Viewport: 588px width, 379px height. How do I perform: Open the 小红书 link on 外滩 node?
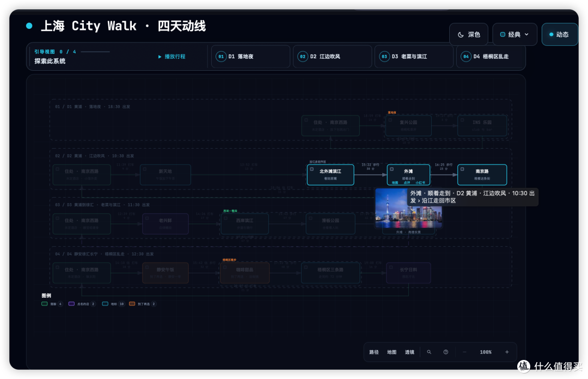coord(420,183)
